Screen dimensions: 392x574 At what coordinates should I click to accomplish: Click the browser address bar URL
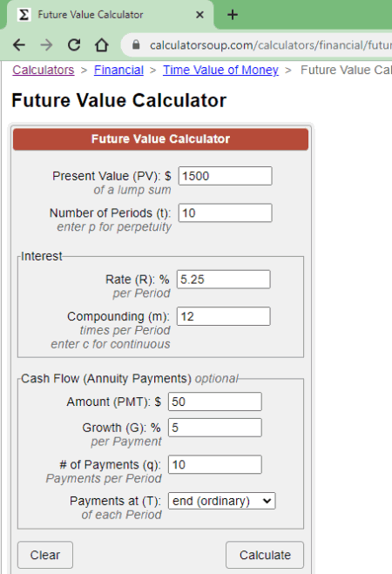(x=270, y=45)
